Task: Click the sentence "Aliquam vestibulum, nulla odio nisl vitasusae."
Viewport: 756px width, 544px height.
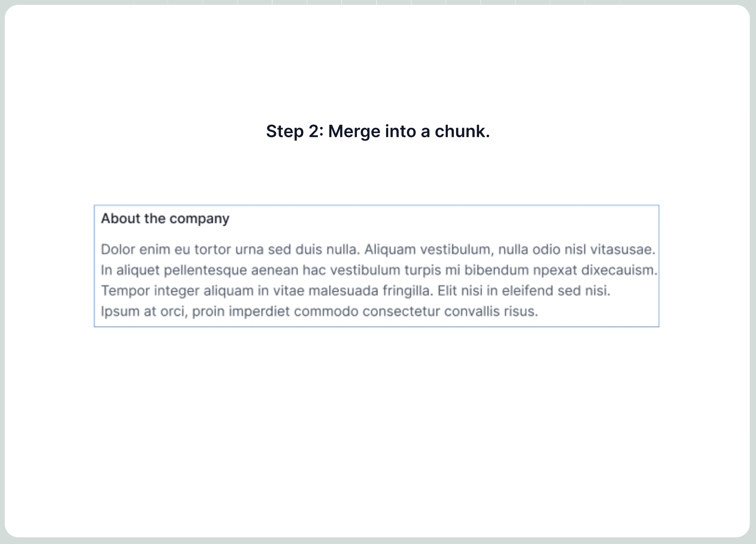Action: (510, 250)
